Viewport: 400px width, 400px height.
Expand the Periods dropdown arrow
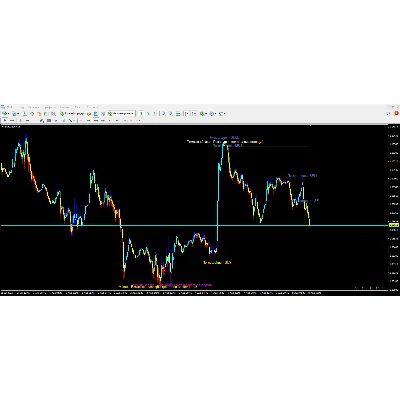click(x=215, y=114)
